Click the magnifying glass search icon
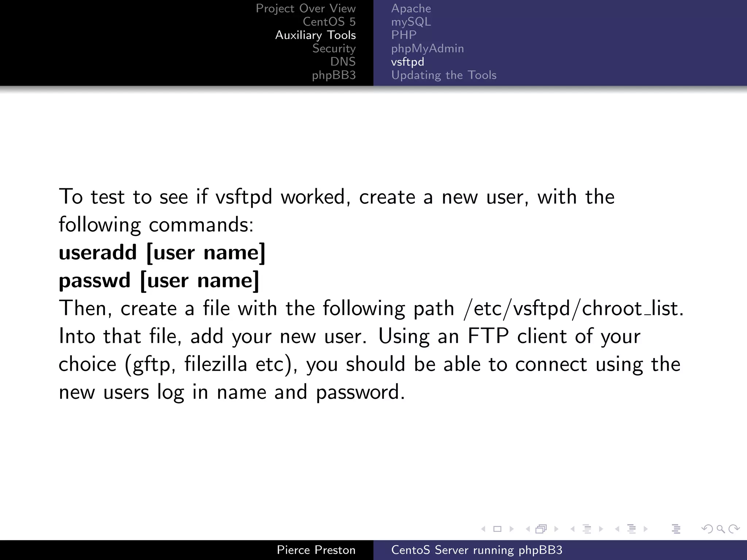This screenshot has width=747, height=560. pos(720,529)
